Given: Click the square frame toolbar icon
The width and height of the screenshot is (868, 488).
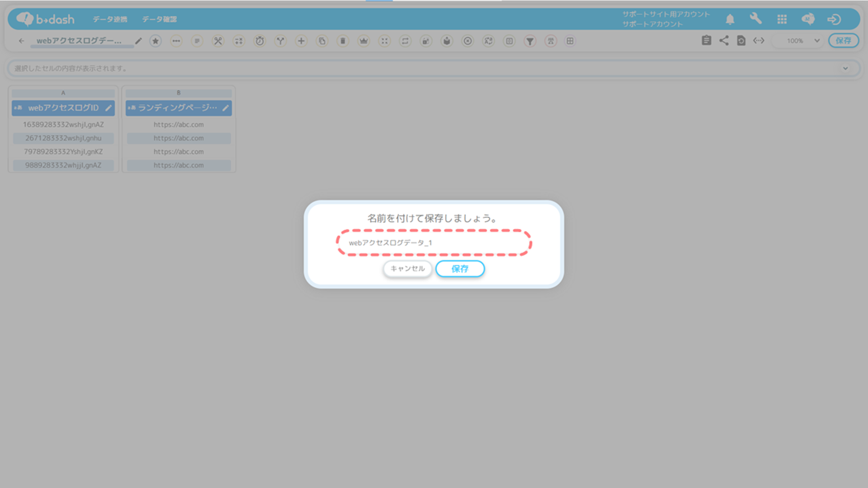Looking at the screenshot, I should (x=509, y=41).
